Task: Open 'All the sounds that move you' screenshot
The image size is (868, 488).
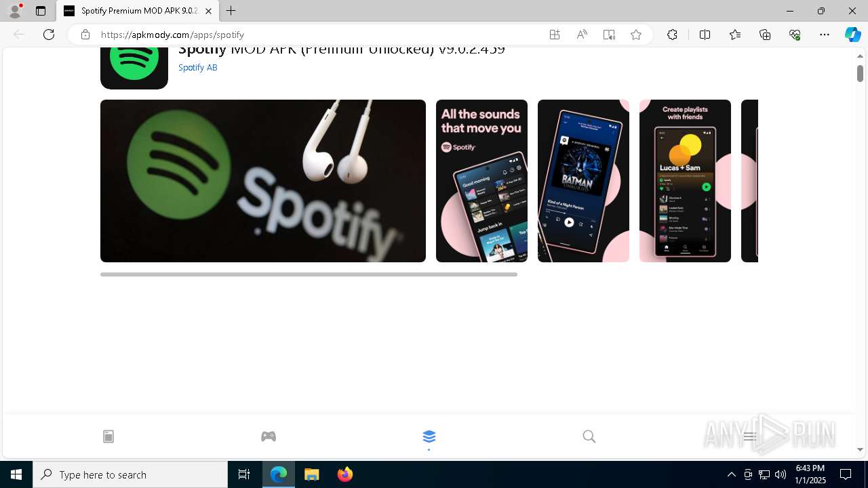Action: coord(481,181)
